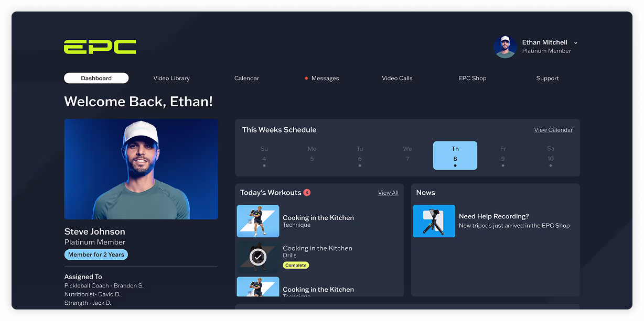Image resolution: width=644 pixels, height=321 pixels.
Task: Open the tripod news thumbnail
Action: [x=434, y=221]
